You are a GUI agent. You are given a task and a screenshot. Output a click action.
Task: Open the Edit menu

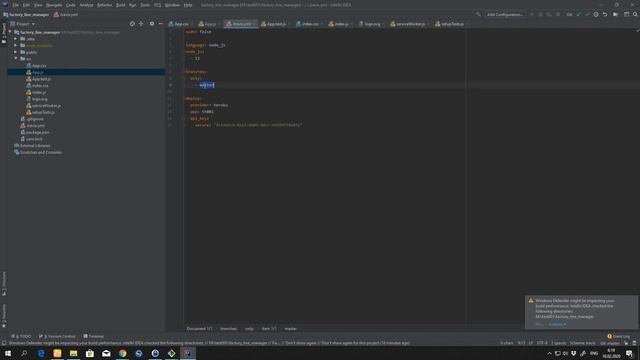(26, 5)
